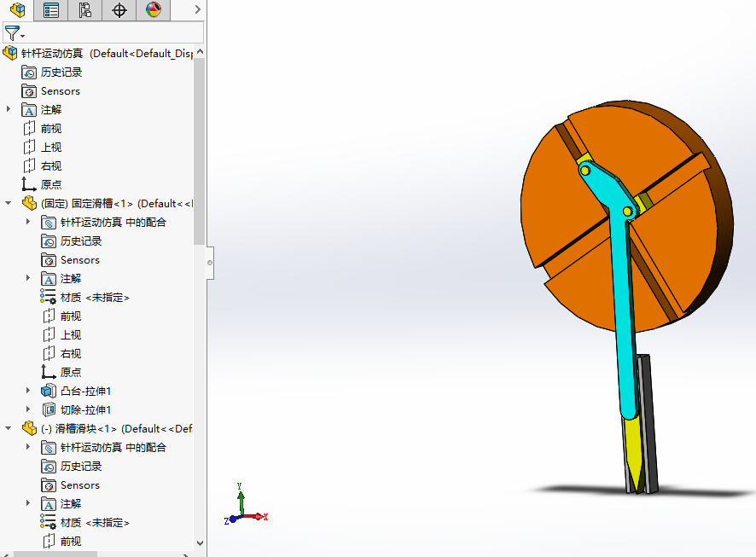Open the feature tree filter funnel dropdown
The image size is (756, 557).
pos(14,34)
